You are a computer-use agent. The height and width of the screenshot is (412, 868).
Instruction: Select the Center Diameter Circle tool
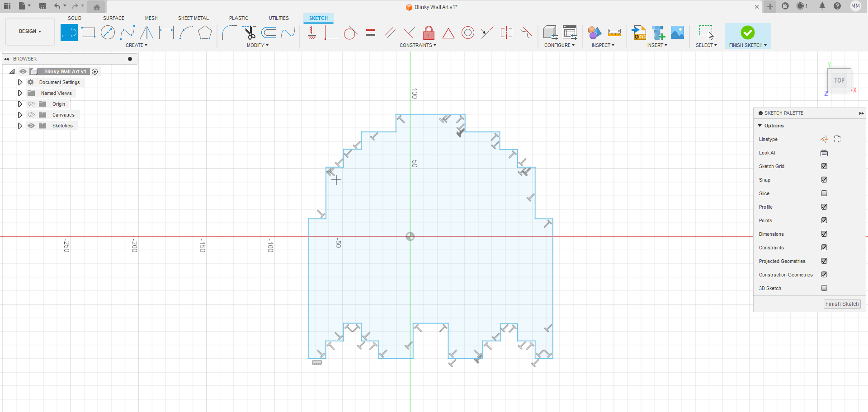(x=108, y=33)
